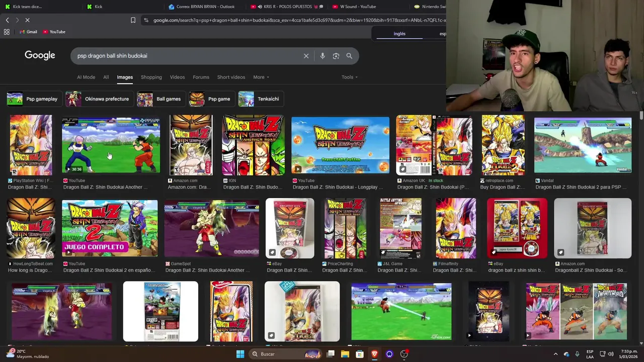The width and height of the screenshot is (644, 362).
Task: Click the 'Dragonball Z Shin Budokai - So...' Amazon title
Action: click(591, 270)
